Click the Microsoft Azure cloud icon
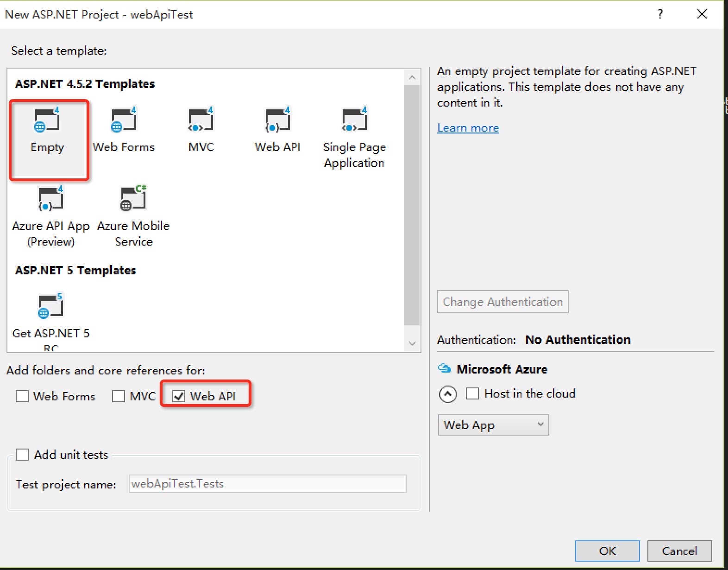The image size is (728, 570). tap(445, 368)
